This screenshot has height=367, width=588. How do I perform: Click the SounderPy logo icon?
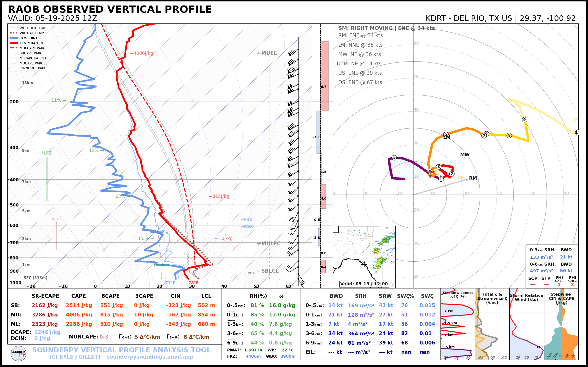pos(18,354)
